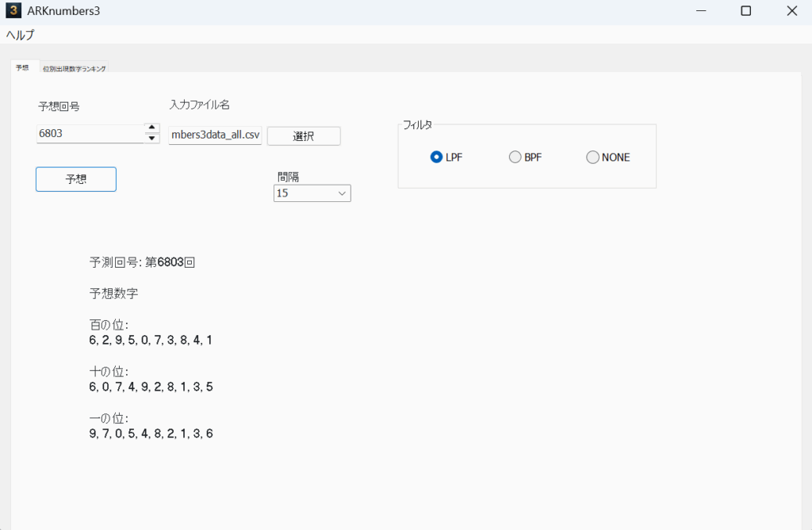Image resolution: width=812 pixels, height=530 pixels.
Task: Select the NONE filter radio button
Action: coord(592,158)
